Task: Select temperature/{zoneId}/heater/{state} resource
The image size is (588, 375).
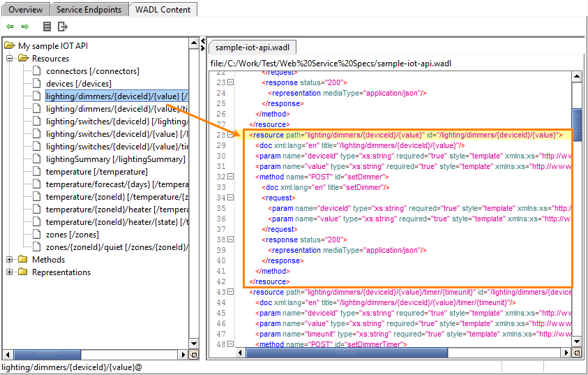Action: 116,222
